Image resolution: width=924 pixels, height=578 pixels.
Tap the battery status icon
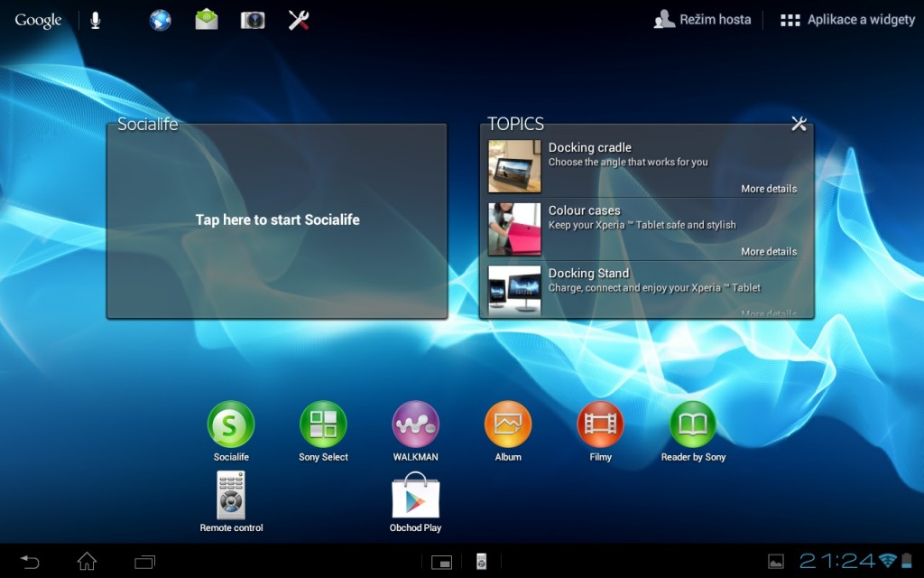tap(906, 561)
